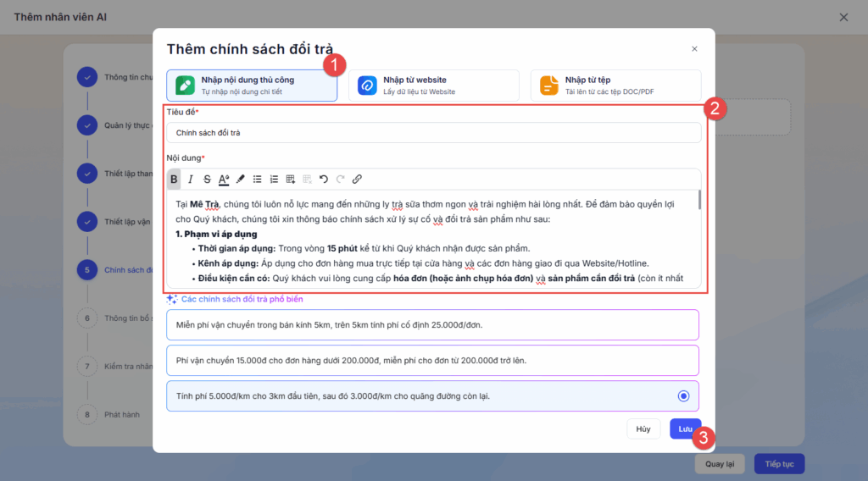Insert a numbered list
The width and height of the screenshot is (868, 481).
[x=274, y=180]
